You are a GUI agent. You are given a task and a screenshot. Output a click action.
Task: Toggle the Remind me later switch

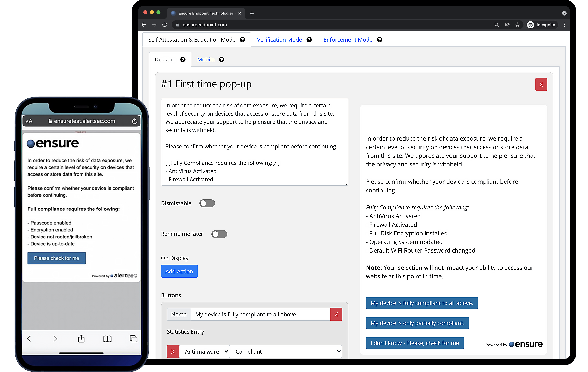coord(219,234)
